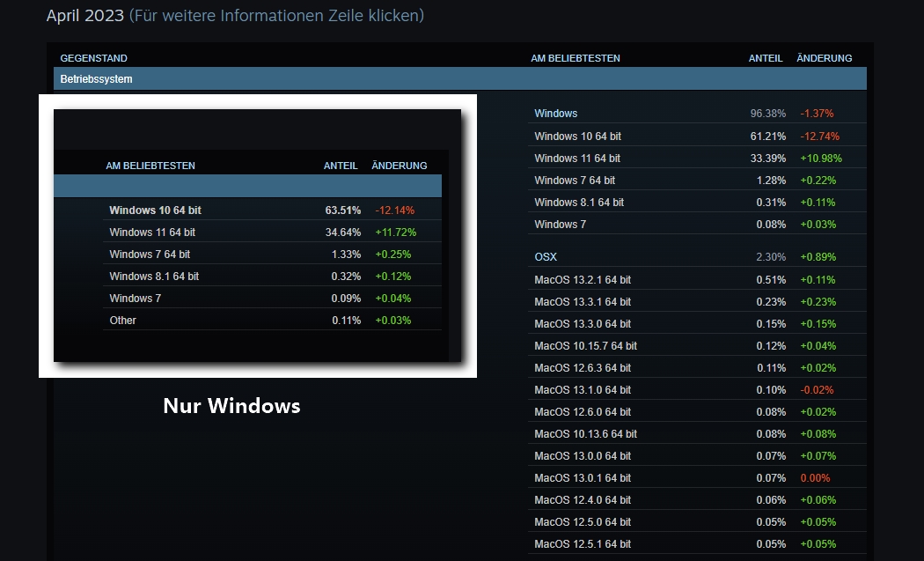The width and height of the screenshot is (924, 561).
Task: Select the 63.51% share value
Action: tap(343, 210)
